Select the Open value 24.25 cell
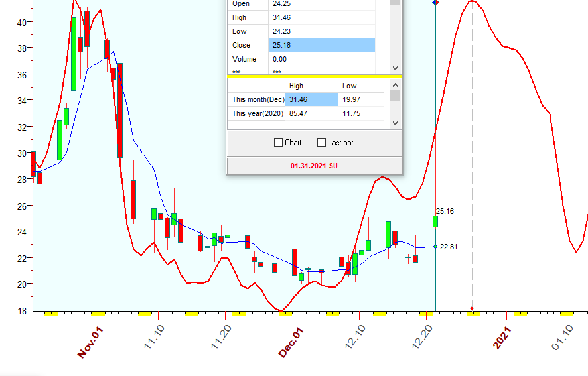The width and height of the screenshot is (588, 376). click(322, 4)
